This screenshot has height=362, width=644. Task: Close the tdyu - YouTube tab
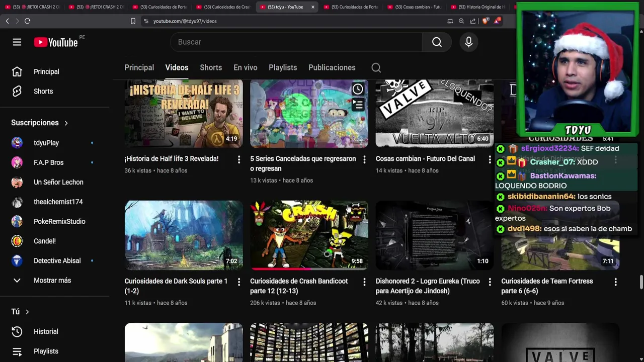point(313,7)
